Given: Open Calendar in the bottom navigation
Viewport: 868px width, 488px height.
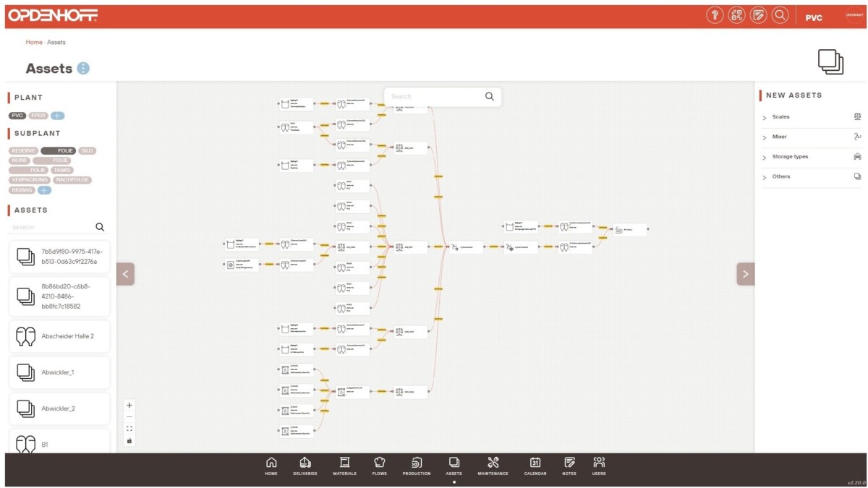Looking at the screenshot, I should coord(535,466).
